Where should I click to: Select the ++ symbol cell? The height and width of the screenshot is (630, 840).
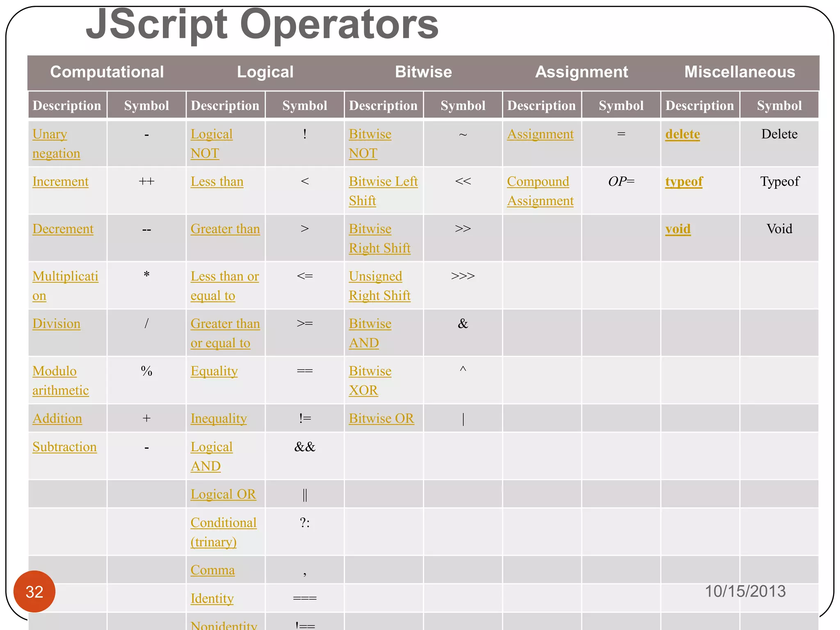click(x=146, y=191)
